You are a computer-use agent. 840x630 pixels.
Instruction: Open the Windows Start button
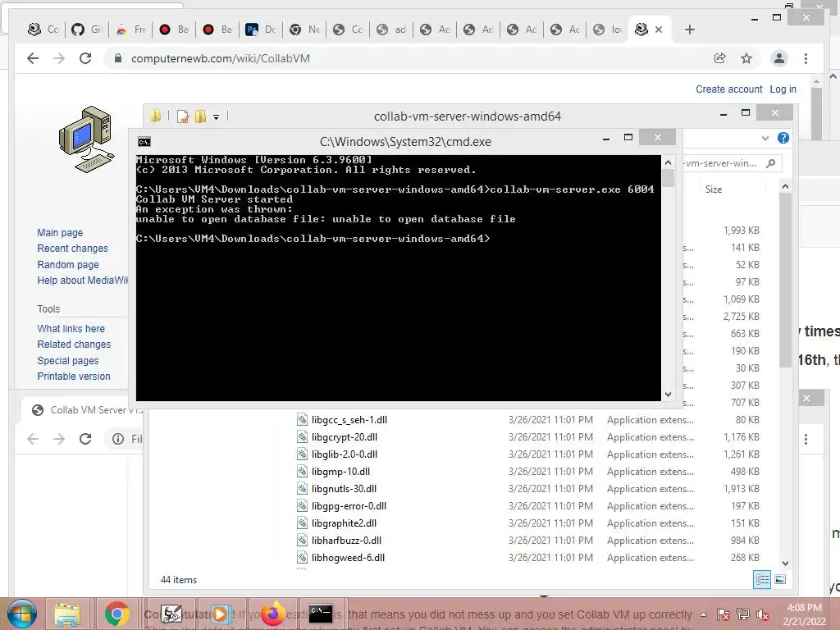pos(22,614)
